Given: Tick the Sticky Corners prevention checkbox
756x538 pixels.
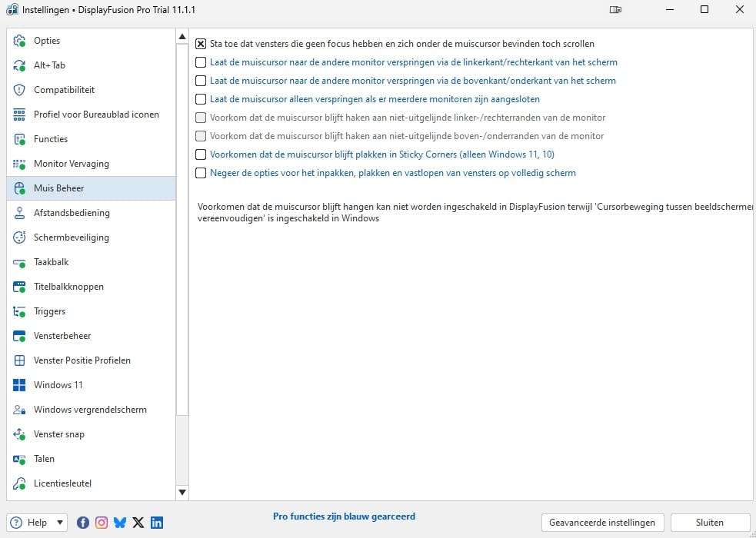Looking at the screenshot, I should coord(201,154).
